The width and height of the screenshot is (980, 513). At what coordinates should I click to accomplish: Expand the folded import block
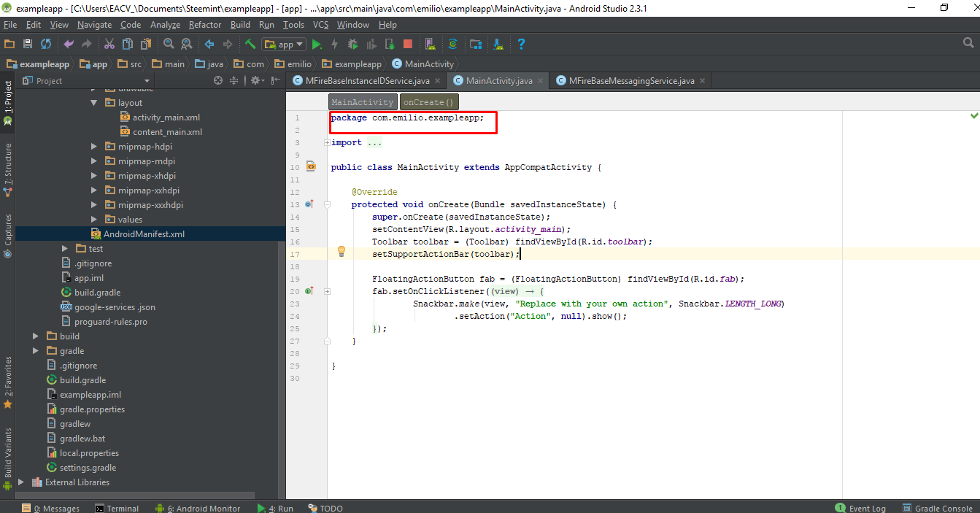325,143
